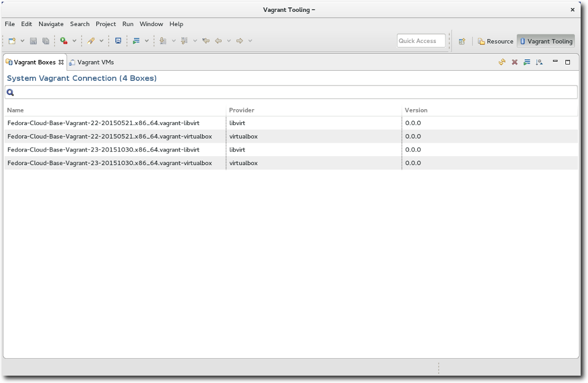Click the create VM icon in Vagrant Boxes view

coord(527,62)
